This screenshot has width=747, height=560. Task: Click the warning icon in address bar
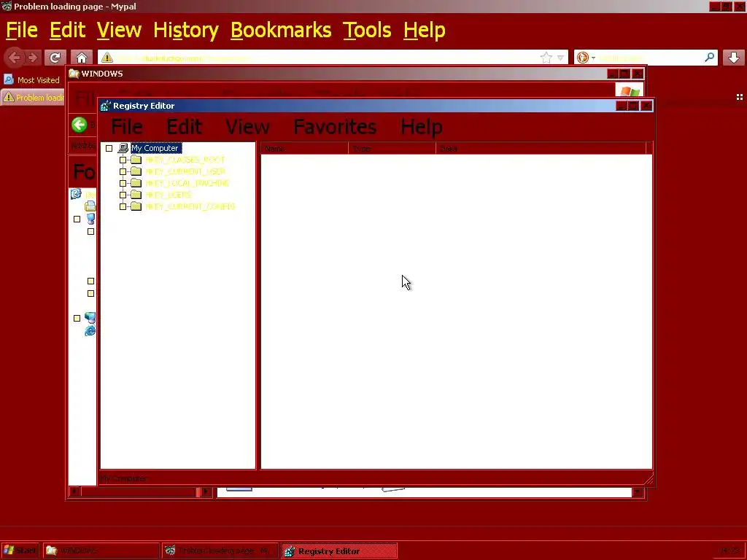coord(107,58)
